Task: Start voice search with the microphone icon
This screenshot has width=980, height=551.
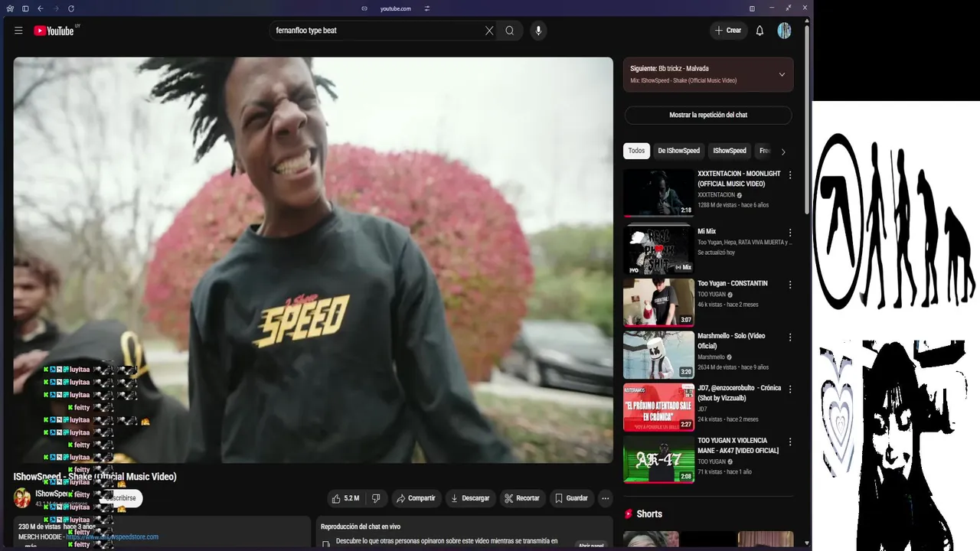Action: tap(538, 31)
